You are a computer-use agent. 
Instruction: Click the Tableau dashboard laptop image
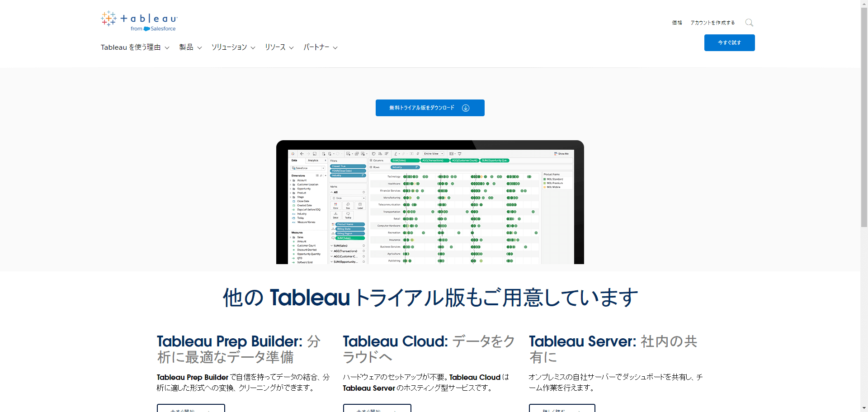point(430,202)
